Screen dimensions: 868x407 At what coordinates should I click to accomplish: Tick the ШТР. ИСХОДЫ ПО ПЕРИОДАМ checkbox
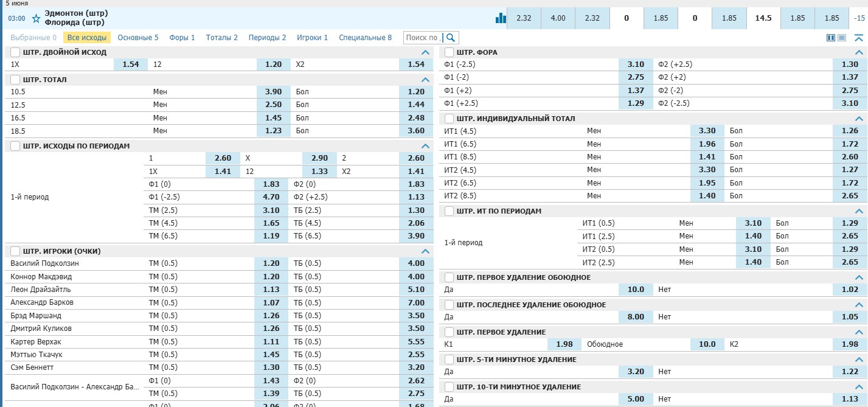pos(15,146)
